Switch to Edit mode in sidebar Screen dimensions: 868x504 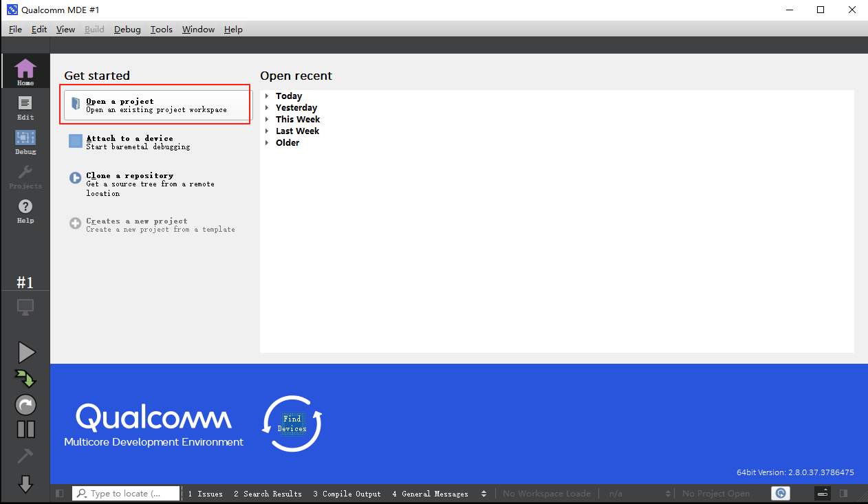[25, 107]
